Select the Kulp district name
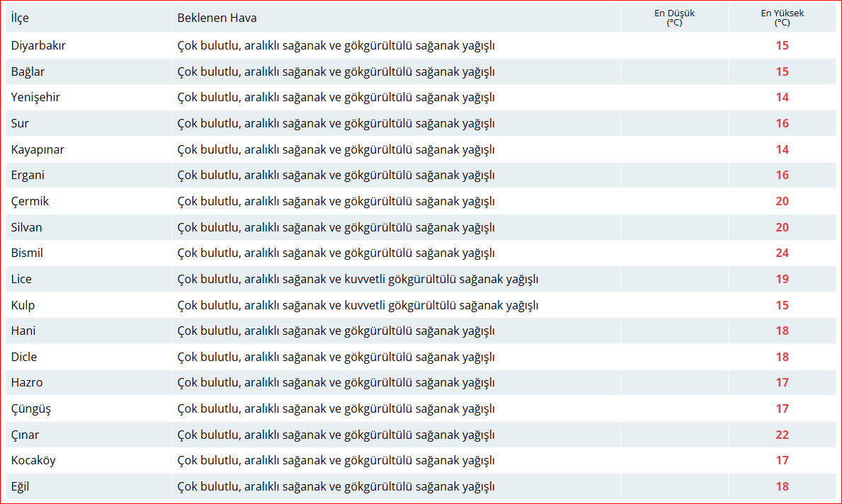The width and height of the screenshot is (842, 504). pos(23,305)
